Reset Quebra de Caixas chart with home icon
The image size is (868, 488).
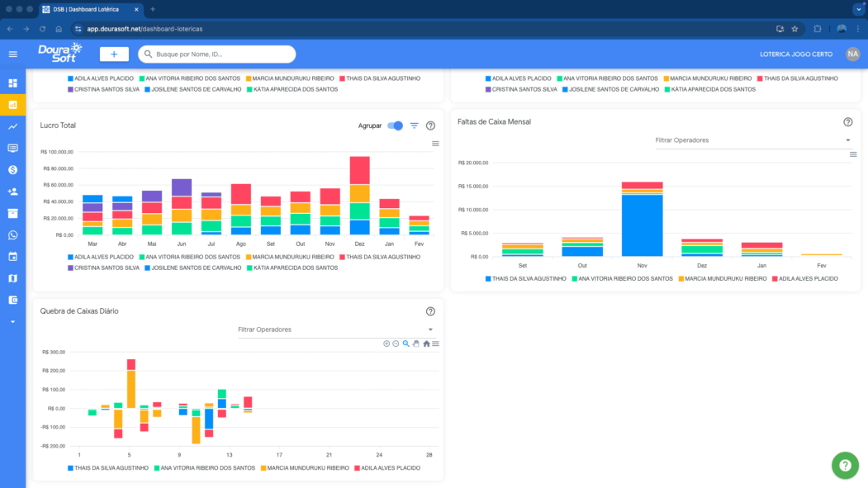(x=426, y=343)
